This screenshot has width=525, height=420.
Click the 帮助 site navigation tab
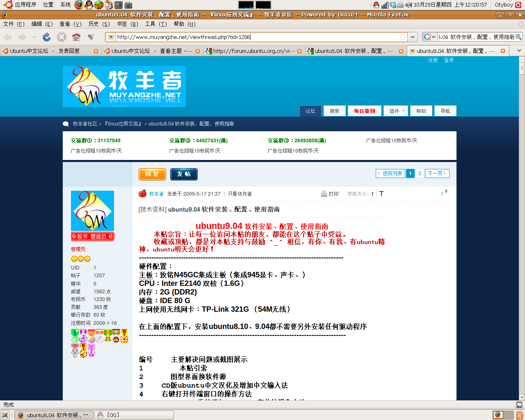click(x=421, y=111)
